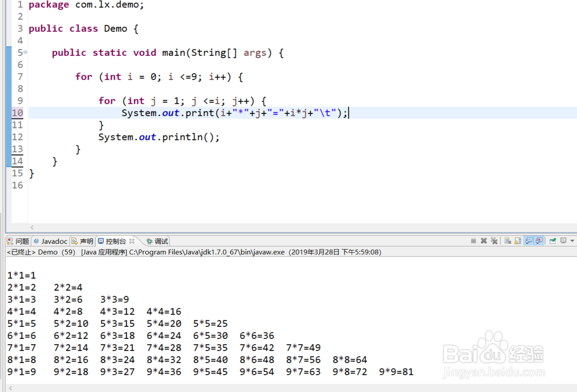Click the 'args' parameter in main
This screenshot has width=577, height=392.
(255, 53)
